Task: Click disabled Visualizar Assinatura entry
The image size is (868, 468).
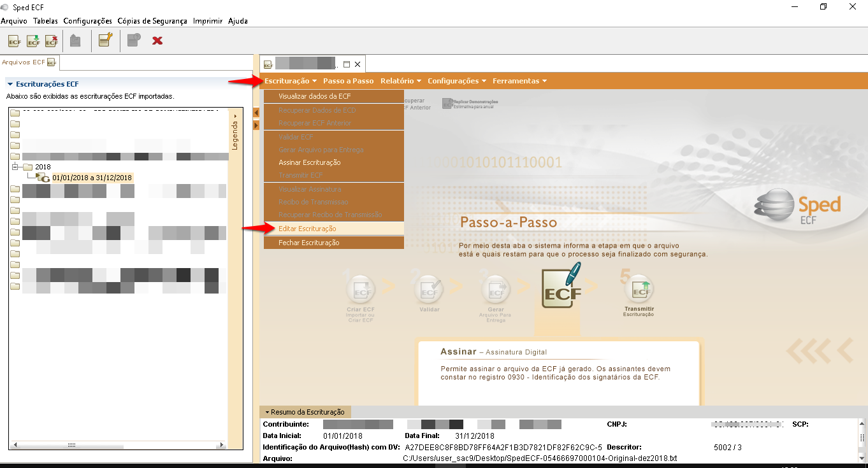Action: pyautogui.click(x=334, y=189)
